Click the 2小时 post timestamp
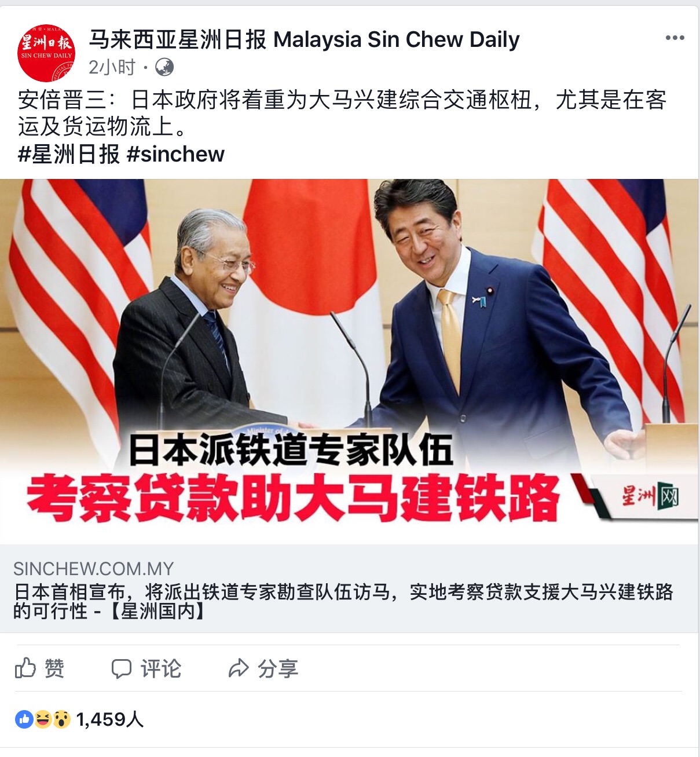 (x=112, y=68)
